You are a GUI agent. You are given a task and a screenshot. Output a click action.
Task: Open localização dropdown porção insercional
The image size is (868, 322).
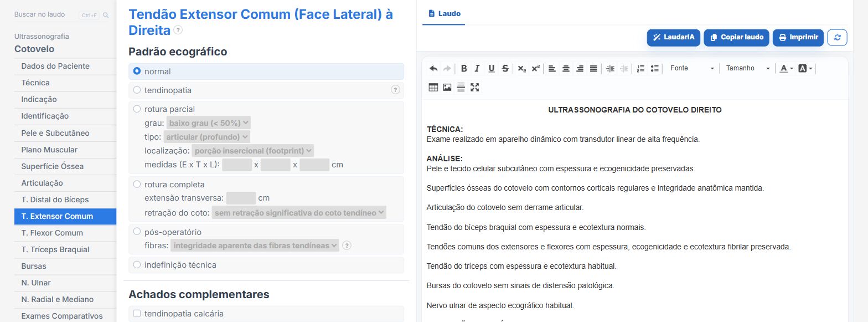(x=253, y=150)
